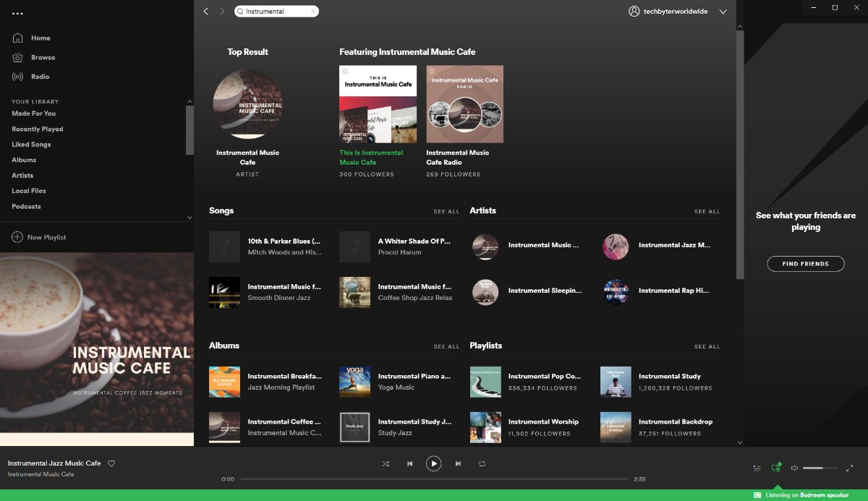Toggle repeat mode

click(x=482, y=463)
